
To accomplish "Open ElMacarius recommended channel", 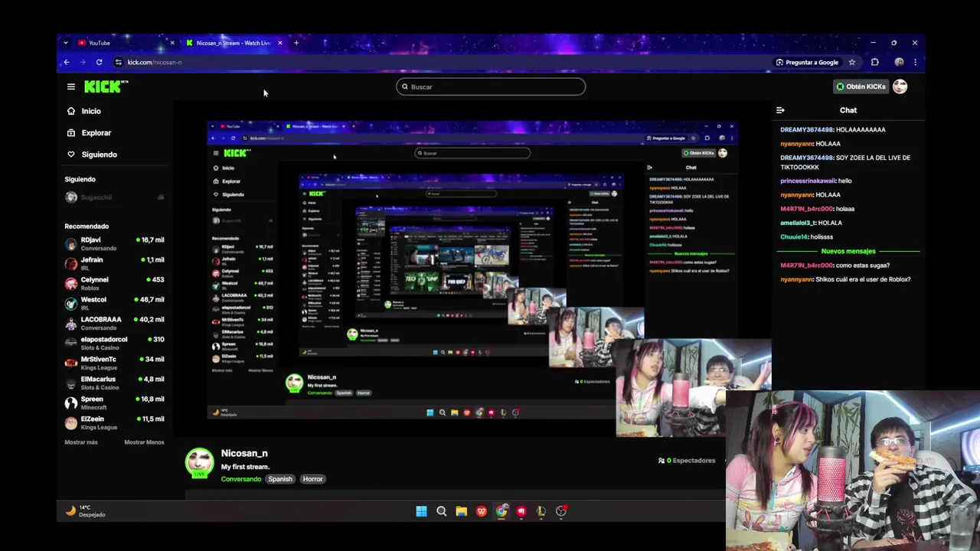I will point(115,383).
